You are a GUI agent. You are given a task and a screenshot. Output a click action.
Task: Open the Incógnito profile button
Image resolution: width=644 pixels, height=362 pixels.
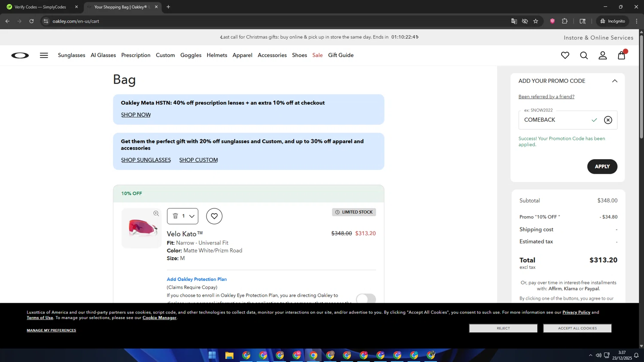point(613,21)
